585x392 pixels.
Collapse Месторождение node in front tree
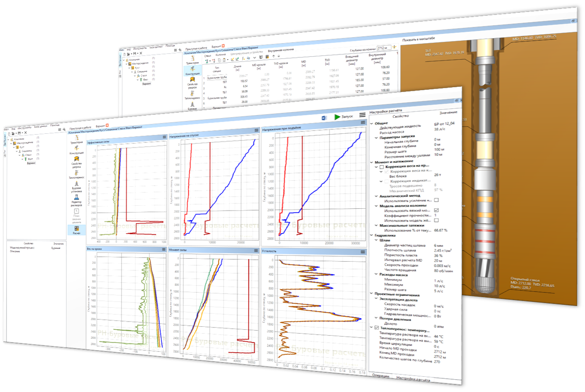12,143
